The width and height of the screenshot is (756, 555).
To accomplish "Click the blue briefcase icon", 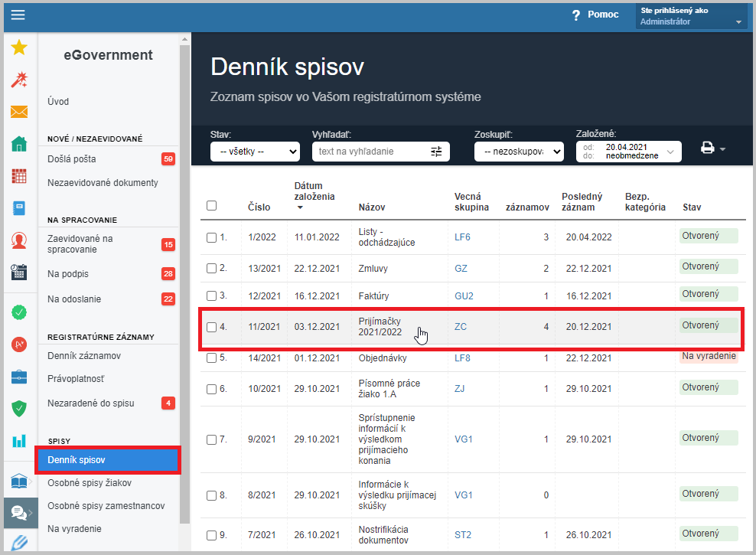I will coord(19,377).
